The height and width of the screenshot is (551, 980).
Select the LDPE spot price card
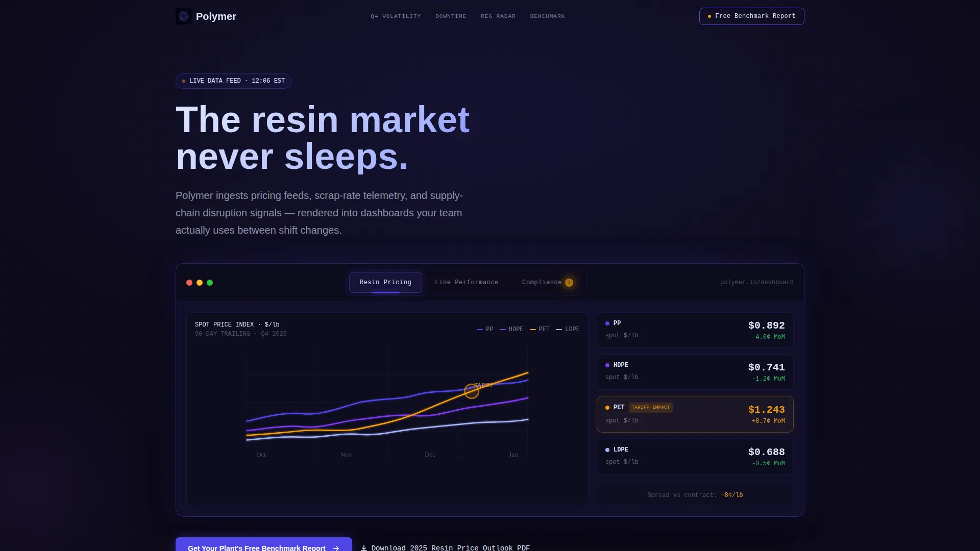(695, 457)
